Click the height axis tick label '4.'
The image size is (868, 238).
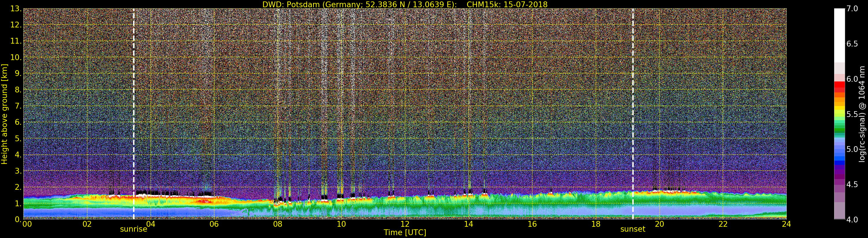[x=18, y=155]
